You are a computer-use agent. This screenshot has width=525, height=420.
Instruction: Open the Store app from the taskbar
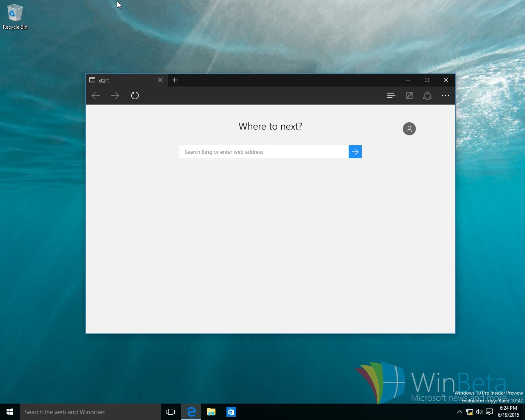point(231,412)
